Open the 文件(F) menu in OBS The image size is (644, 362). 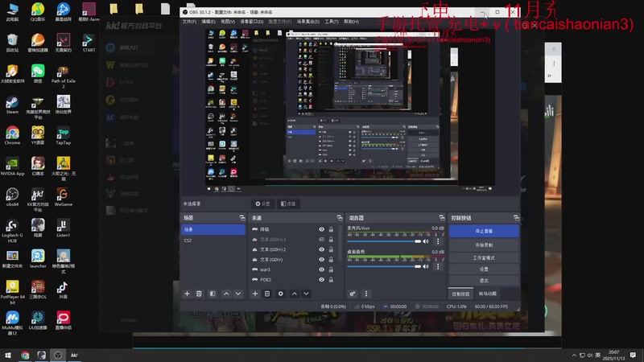tap(189, 22)
